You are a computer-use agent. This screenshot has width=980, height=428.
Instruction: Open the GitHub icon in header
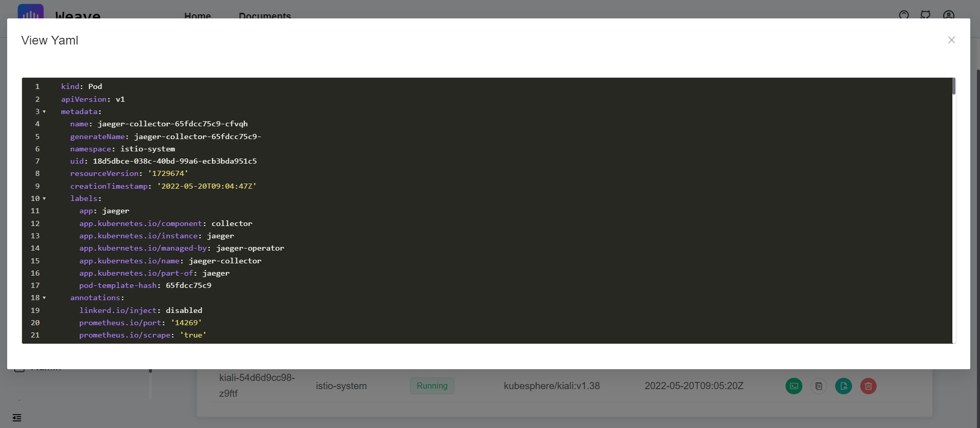click(x=925, y=15)
